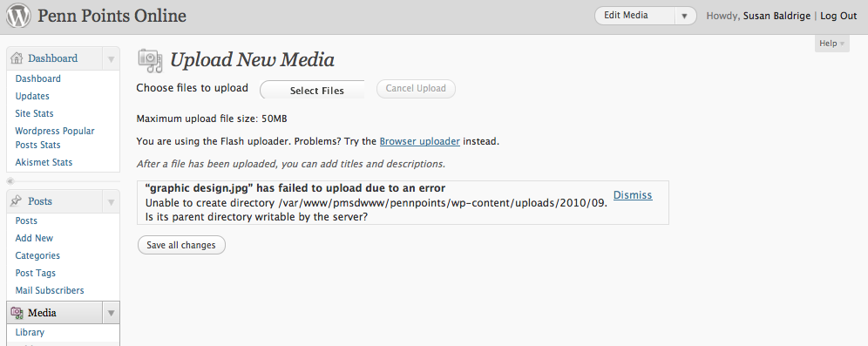Go to Dashboard submenu link
Viewport: 868px width, 346px height.
pyautogui.click(x=38, y=78)
